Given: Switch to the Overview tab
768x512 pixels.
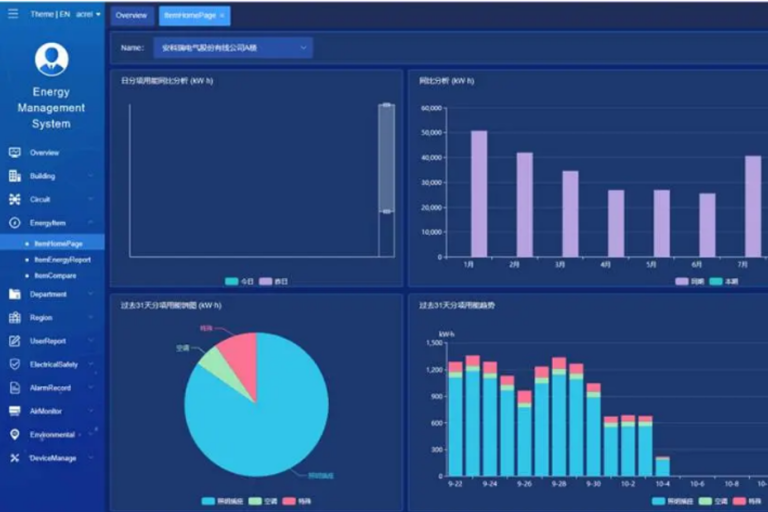Looking at the screenshot, I should pos(131,15).
